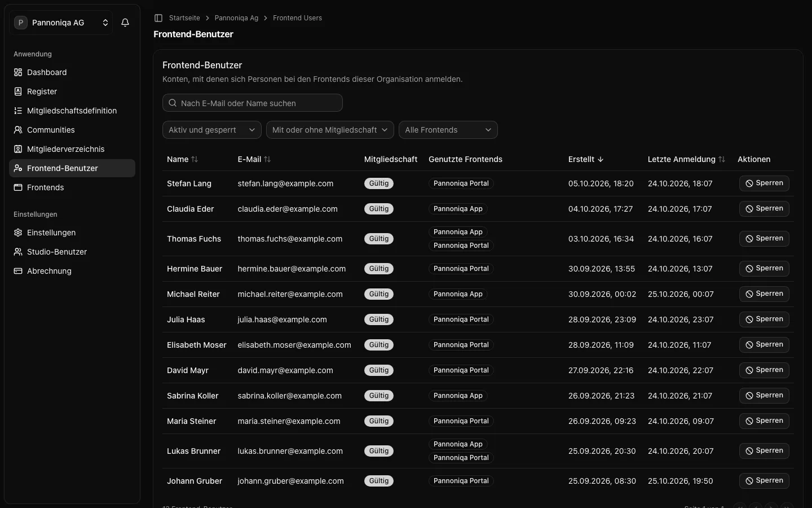Click created date 05.10.2026, 18:20
The width and height of the screenshot is (812, 508).
coord(601,183)
